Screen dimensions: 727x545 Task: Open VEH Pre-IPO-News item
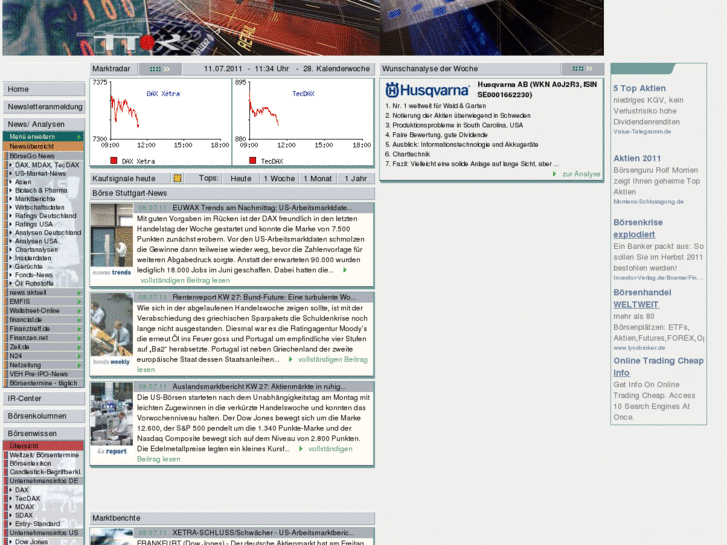44,374
